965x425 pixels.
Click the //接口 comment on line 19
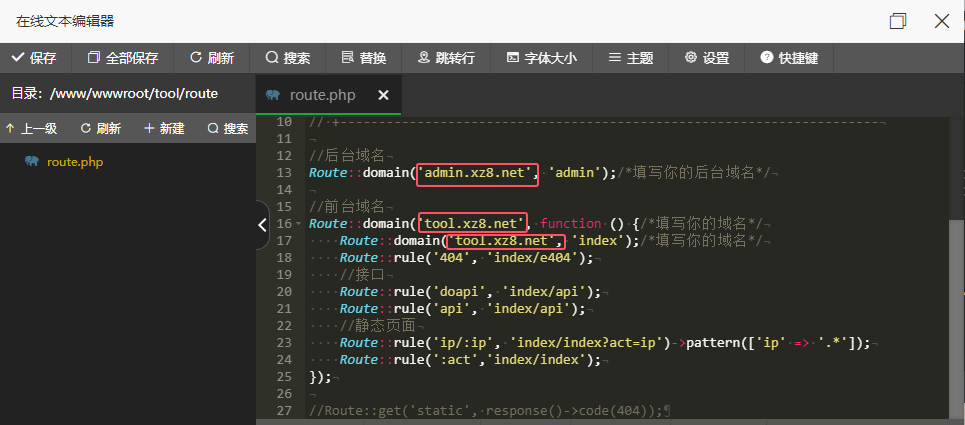pos(362,274)
